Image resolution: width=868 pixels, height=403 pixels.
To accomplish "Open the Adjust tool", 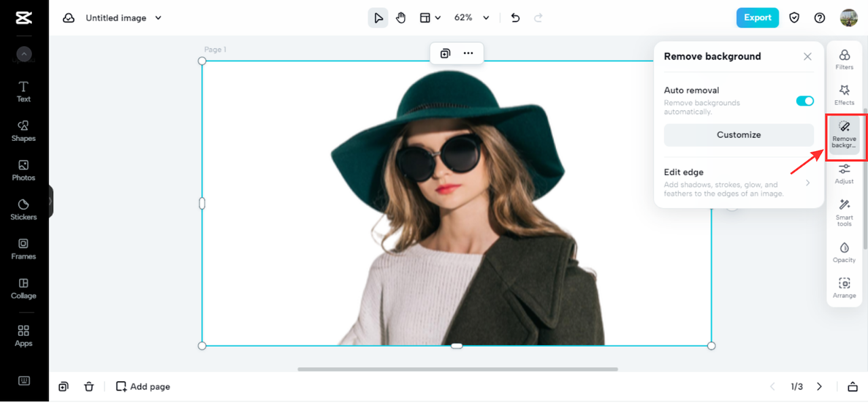I will pos(844,173).
